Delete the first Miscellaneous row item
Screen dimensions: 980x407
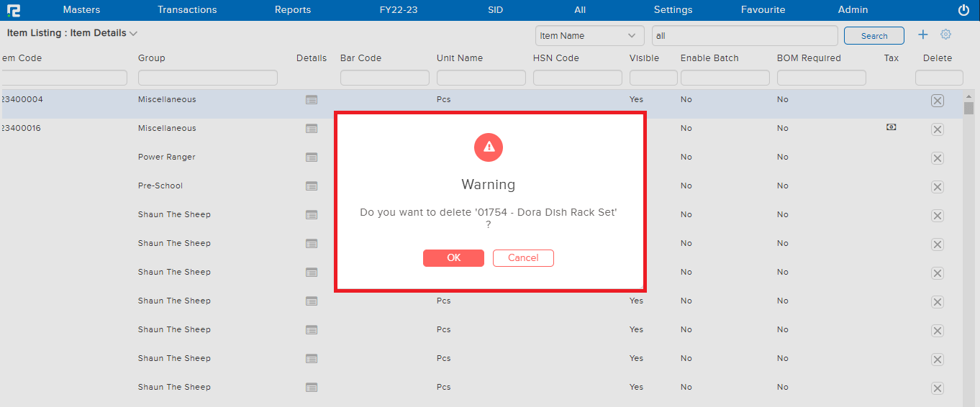tap(937, 101)
